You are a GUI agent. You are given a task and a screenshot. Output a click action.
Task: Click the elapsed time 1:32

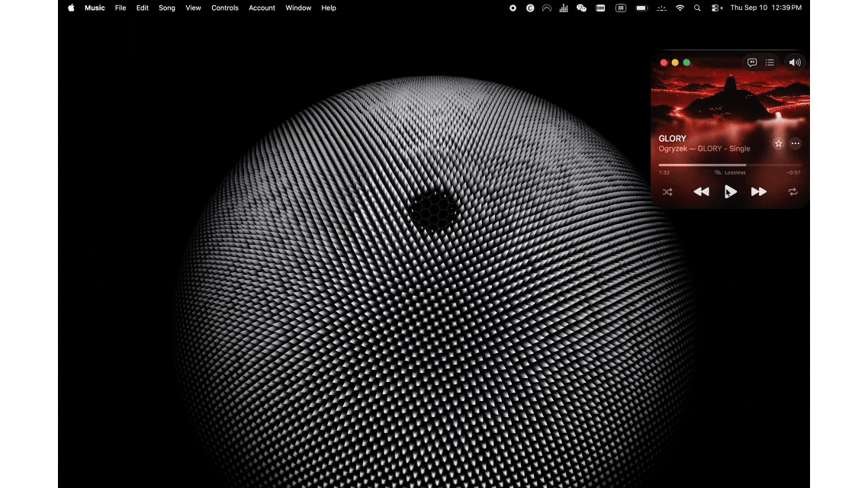tap(664, 172)
